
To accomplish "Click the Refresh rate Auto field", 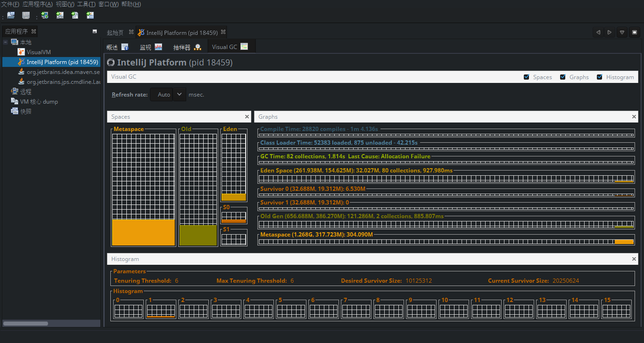I will click(x=162, y=94).
